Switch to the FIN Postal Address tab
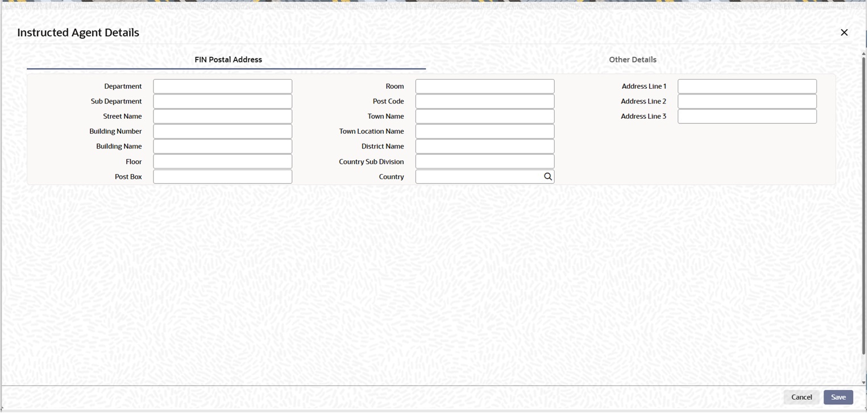The width and height of the screenshot is (868, 414). (x=228, y=60)
